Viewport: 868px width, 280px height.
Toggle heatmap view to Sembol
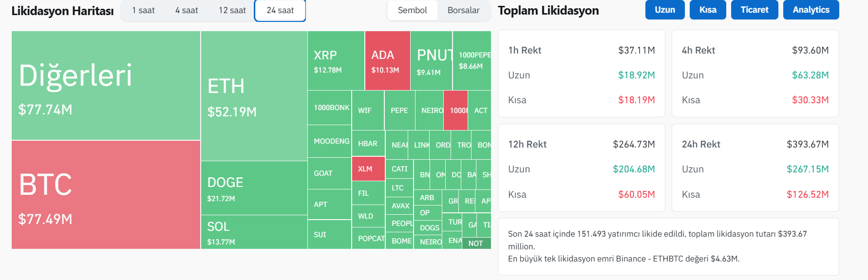[412, 10]
